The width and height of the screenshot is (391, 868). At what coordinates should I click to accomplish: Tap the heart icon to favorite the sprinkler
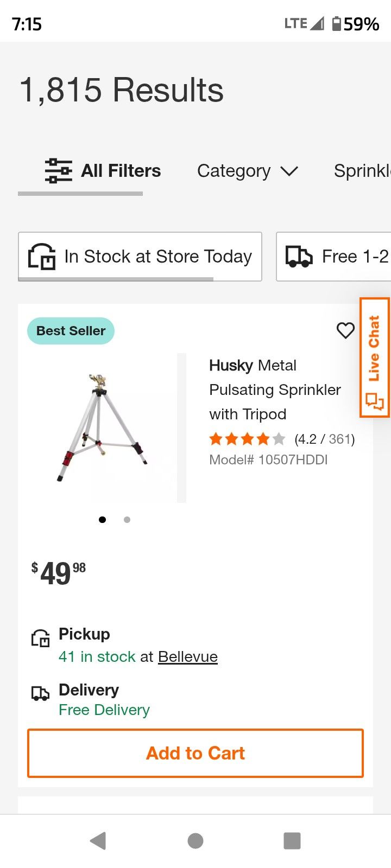[x=345, y=330]
